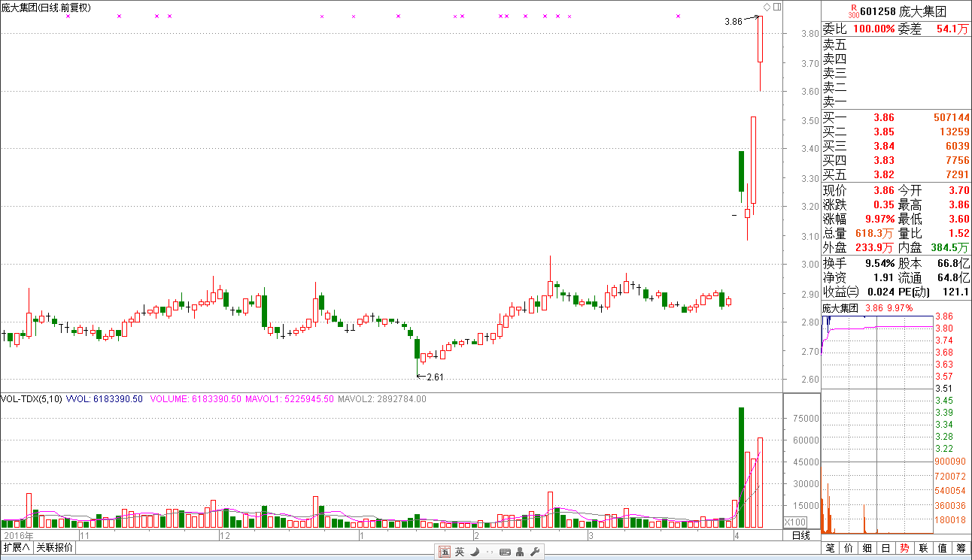This screenshot has width=972, height=560.
Task: Click the mini intraday chart title 庞大集团 3.86 9.97%
Action: 867,308
